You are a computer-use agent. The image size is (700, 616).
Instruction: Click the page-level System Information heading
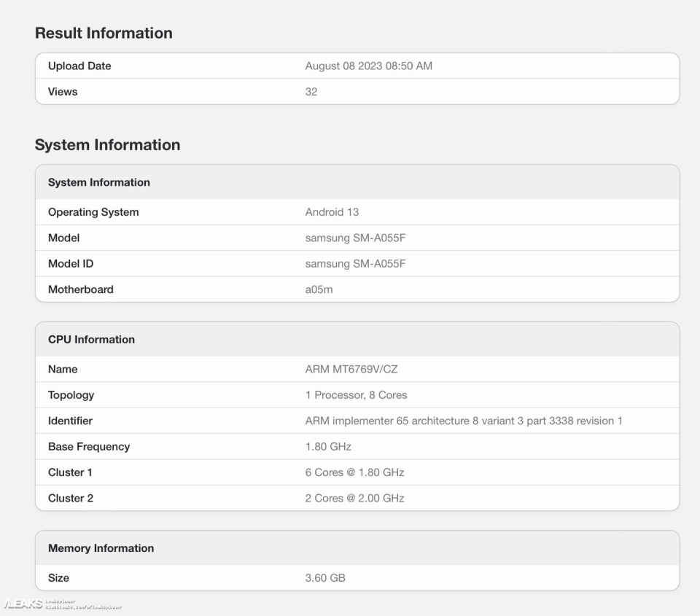pos(107,144)
